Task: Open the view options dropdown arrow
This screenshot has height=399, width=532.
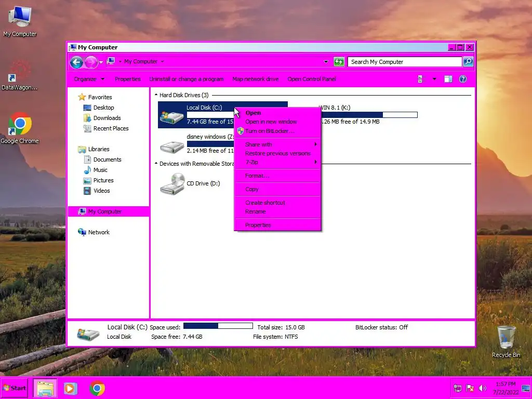Action: point(434,79)
